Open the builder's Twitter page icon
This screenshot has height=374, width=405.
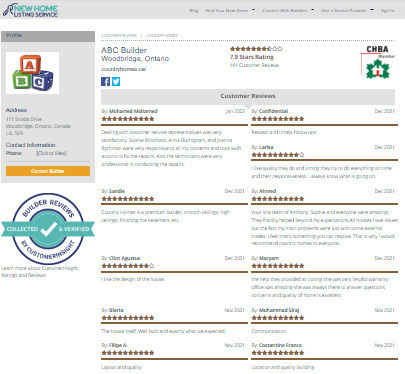(x=116, y=82)
